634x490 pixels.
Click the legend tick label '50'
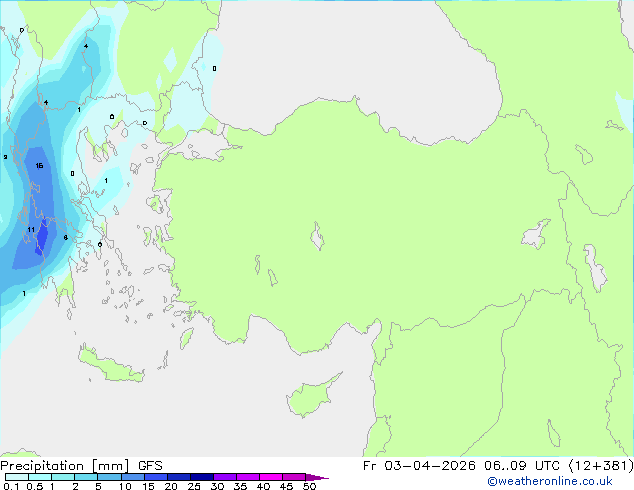point(309,486)
